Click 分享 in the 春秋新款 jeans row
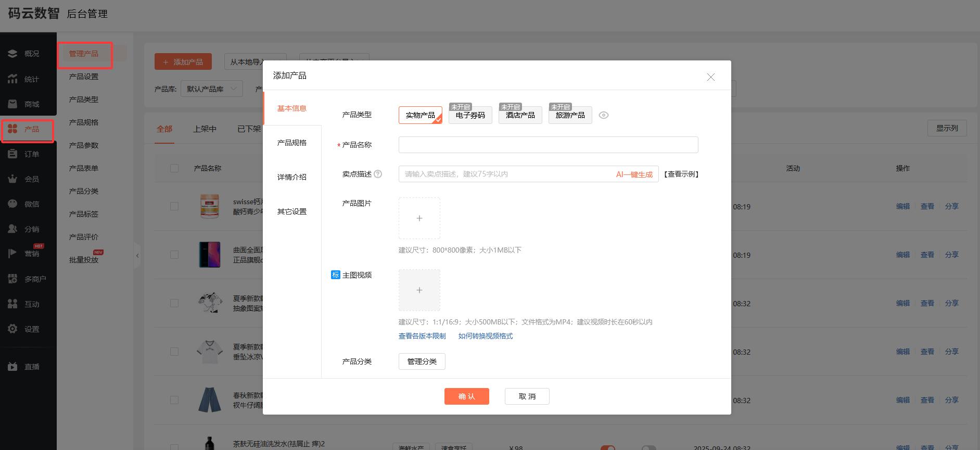The width and height of the screenshot is (980, 450). pos(952,400)
